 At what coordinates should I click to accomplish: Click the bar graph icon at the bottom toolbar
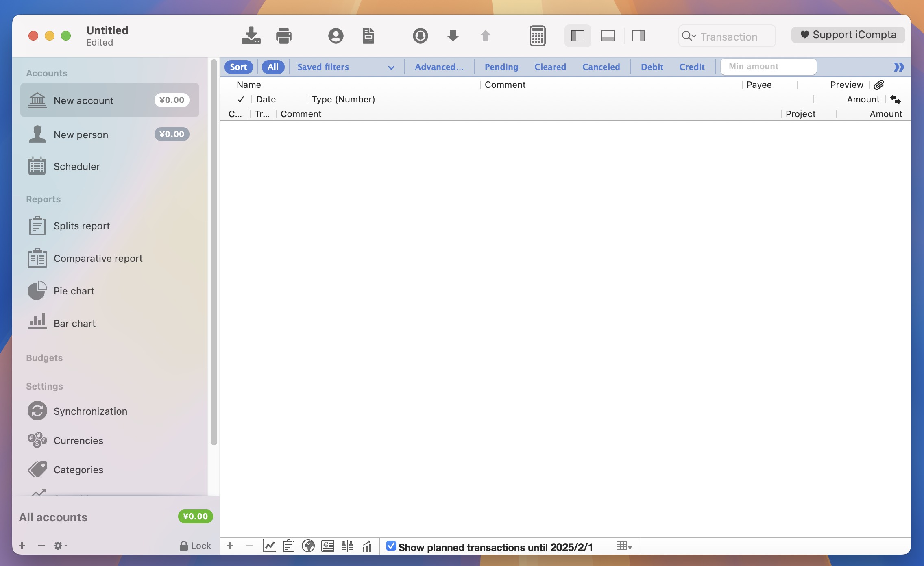point(366,546)
